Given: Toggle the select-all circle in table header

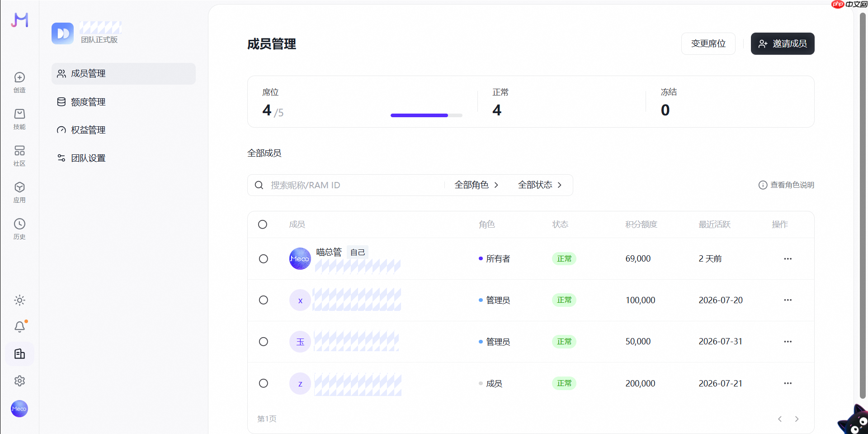Looking at the screenshot, I should point(263,224).
